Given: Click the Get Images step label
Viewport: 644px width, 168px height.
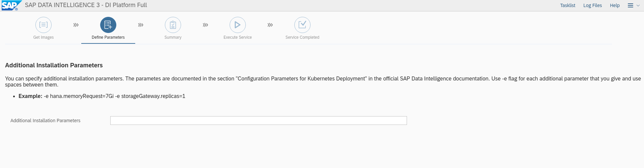Looking at the screenshot, I should [43, 37].
